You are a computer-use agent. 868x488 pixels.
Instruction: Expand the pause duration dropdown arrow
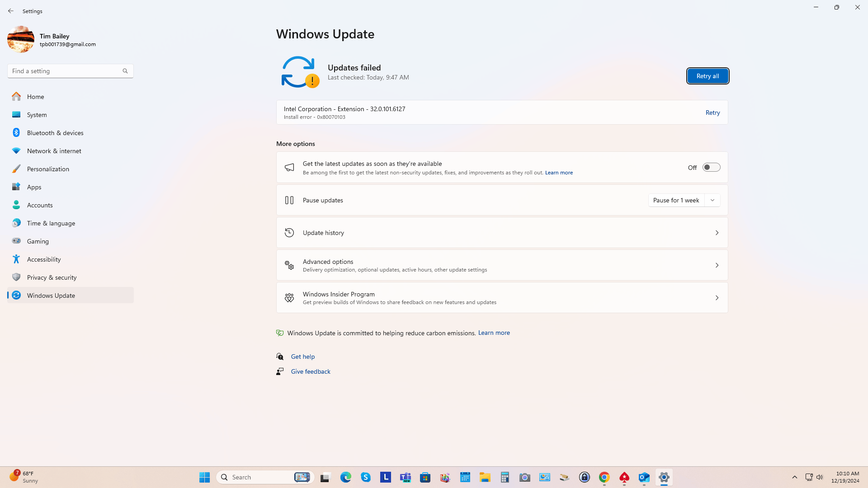coord(712,200)
